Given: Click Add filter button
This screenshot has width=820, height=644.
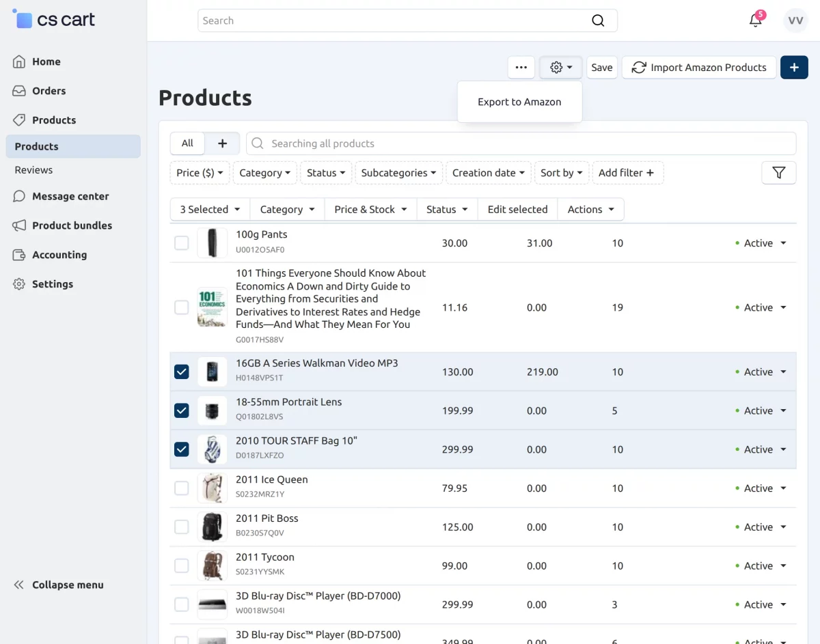Looking at the screenshot, I should pyautogui.click(x=627, y=173).
